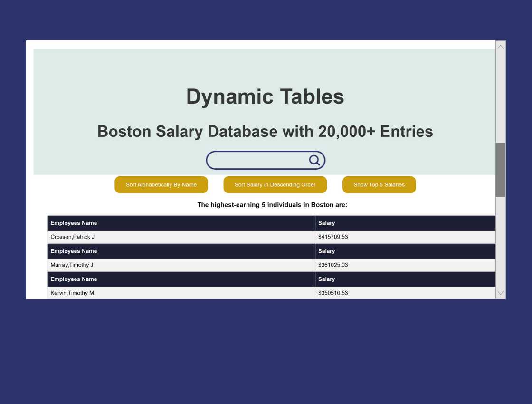
Task: Click Sort Salary in Descending Order
Action: point(275,185)
